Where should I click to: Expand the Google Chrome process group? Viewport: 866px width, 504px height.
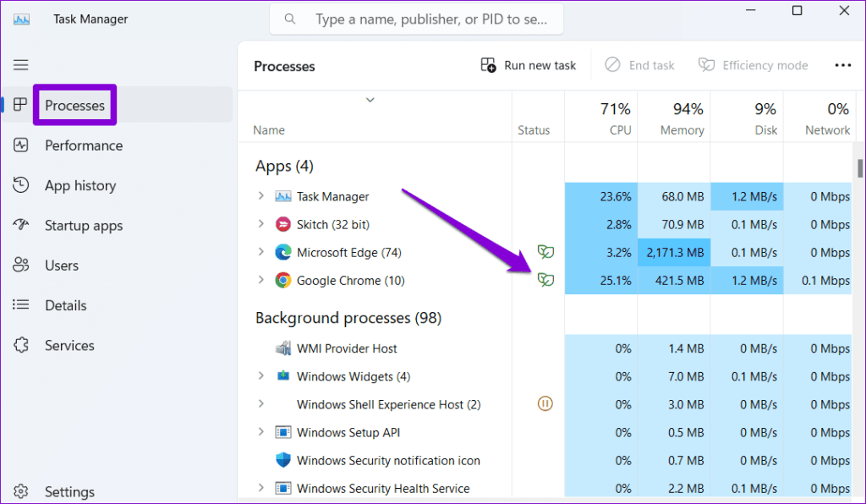point(260,280)
